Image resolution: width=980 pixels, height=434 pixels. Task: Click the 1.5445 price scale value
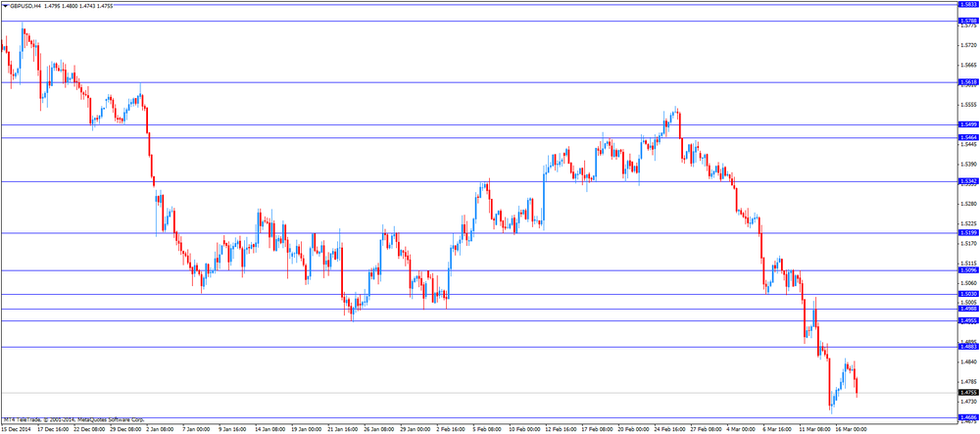[x=967, y=144]
